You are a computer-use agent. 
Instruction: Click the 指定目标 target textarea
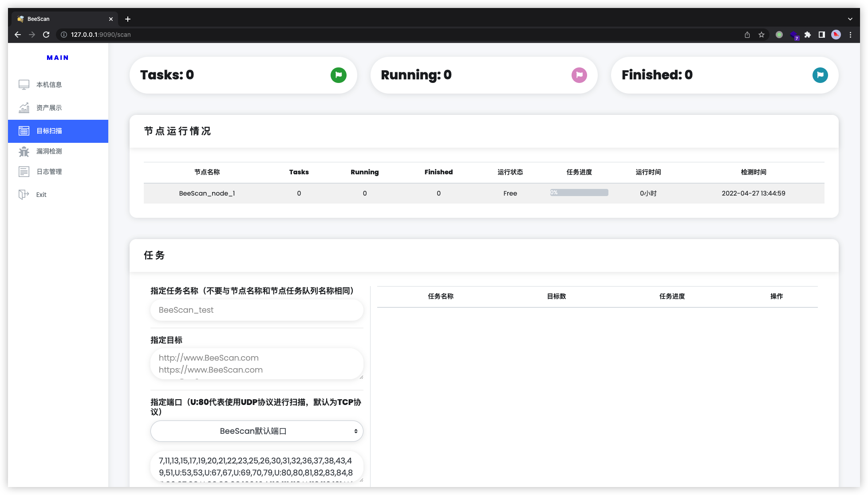[x=256, y=364]
